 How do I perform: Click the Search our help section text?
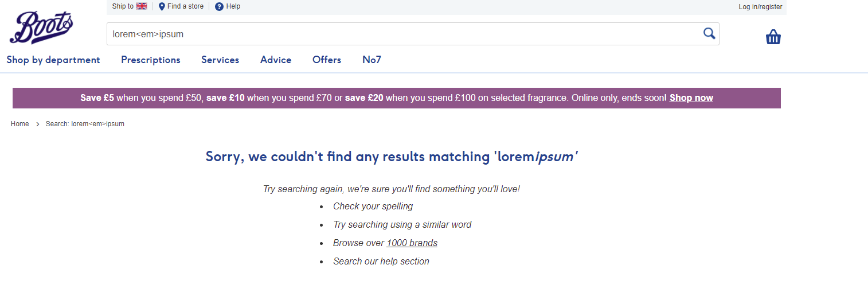pyautogui.click(x=381, y=261)
